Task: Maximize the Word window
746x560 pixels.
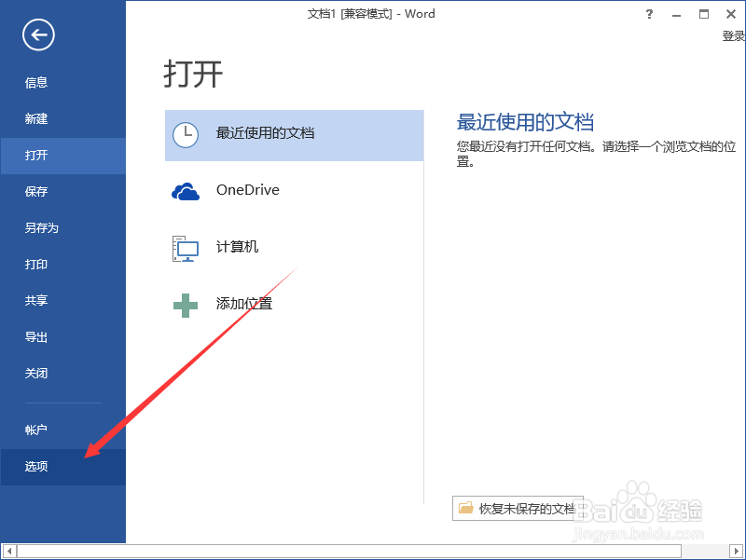Action: [704, 14]
